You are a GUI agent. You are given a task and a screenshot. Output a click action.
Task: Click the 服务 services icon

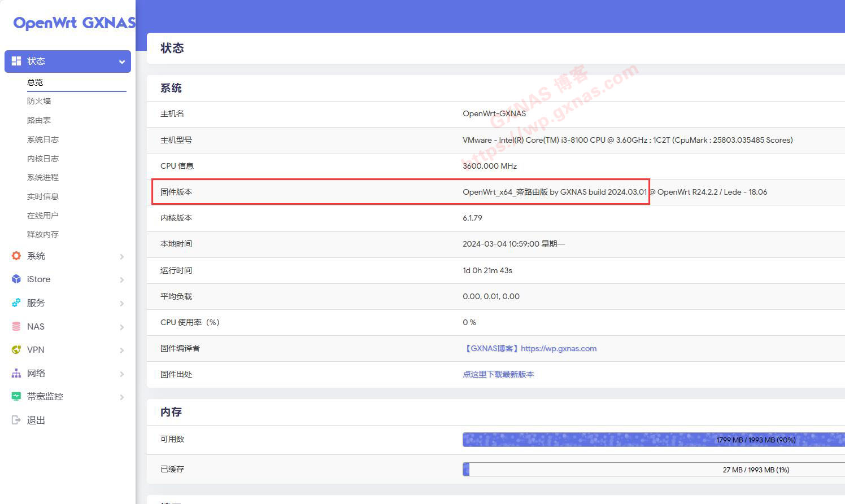16,303
